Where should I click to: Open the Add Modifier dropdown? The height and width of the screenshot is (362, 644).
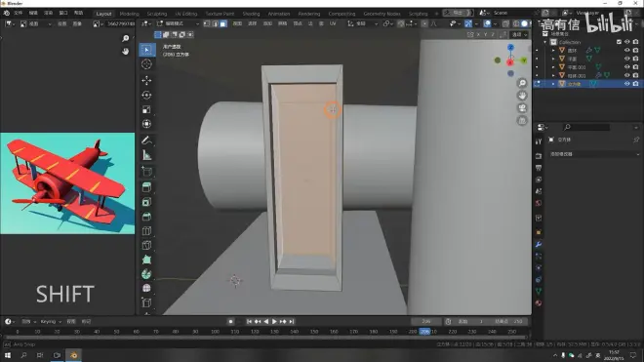click(x=594, y=154)
